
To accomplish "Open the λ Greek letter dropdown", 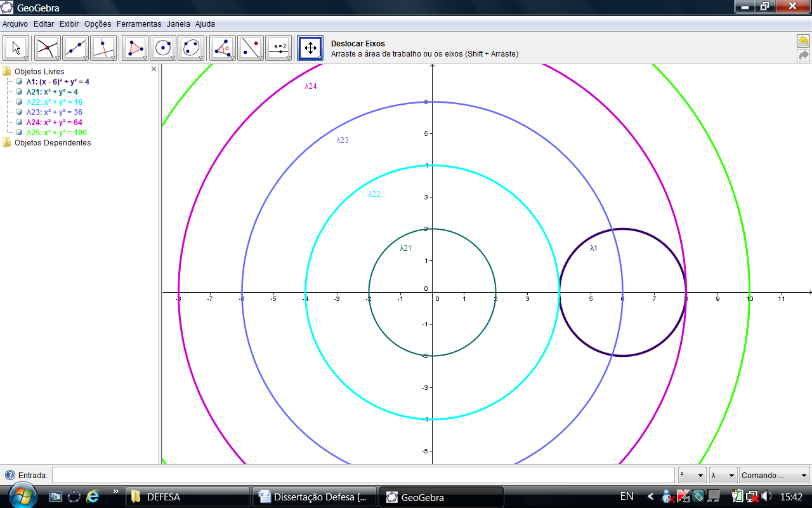I will 723,475.
